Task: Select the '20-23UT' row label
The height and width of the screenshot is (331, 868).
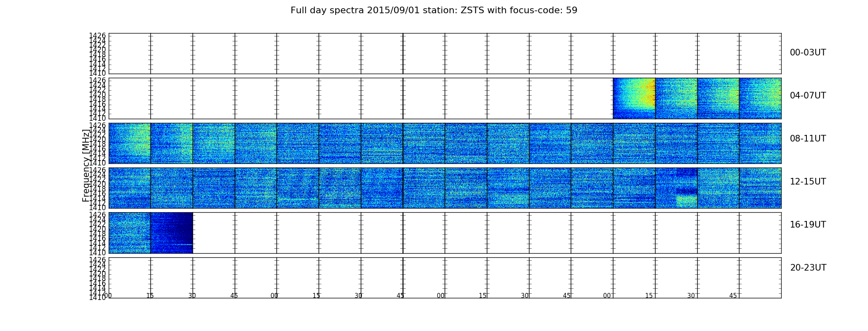Action: 808,268
